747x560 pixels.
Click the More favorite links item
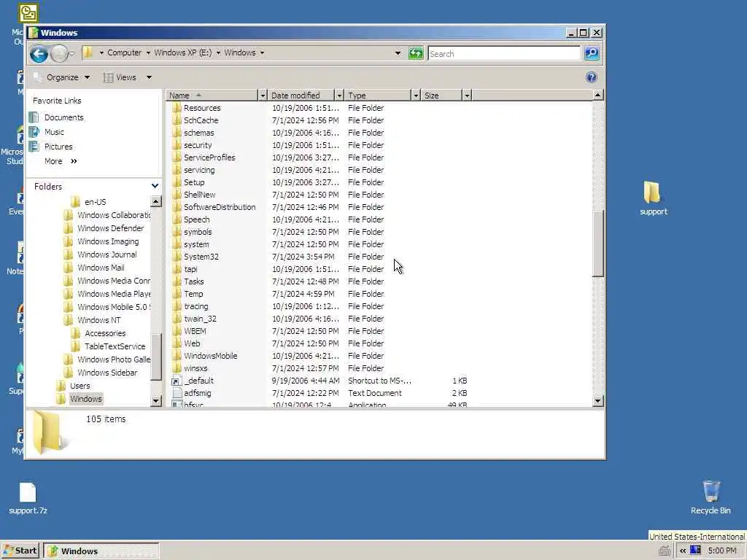tap(61, 161)
